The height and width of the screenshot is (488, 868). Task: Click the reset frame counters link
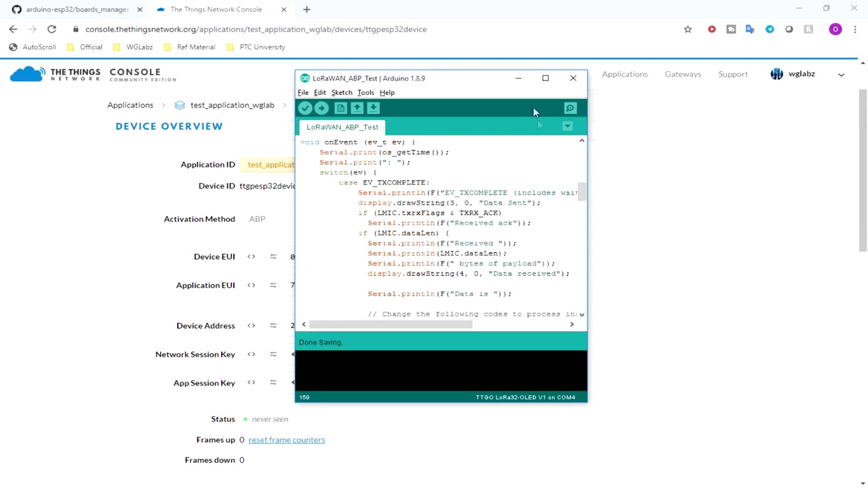[x=286, y=440]
